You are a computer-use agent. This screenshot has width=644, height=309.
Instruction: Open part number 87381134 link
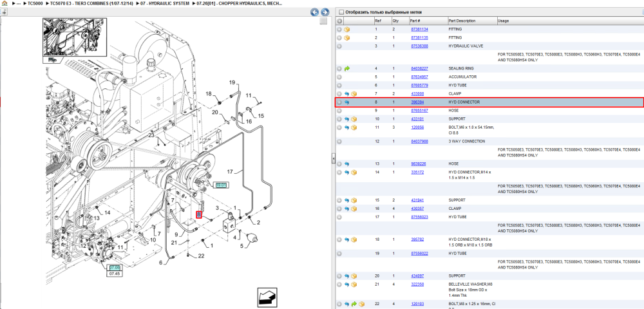(x=419, y=30)
